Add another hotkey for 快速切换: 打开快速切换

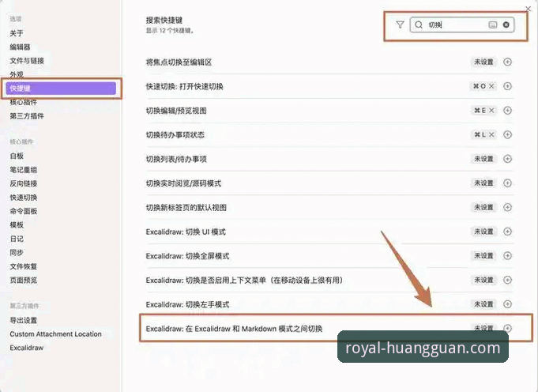(507, 86)
